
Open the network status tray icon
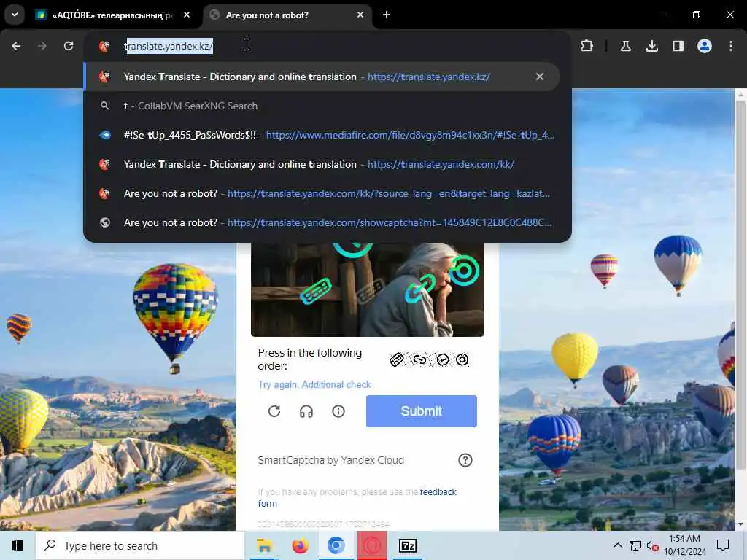point(635,545)
